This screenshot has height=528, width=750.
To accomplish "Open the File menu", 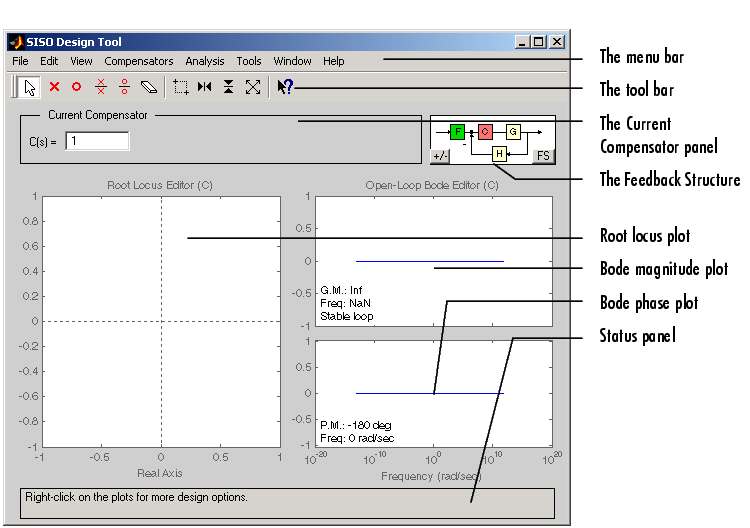I will (x=20, y=61).
